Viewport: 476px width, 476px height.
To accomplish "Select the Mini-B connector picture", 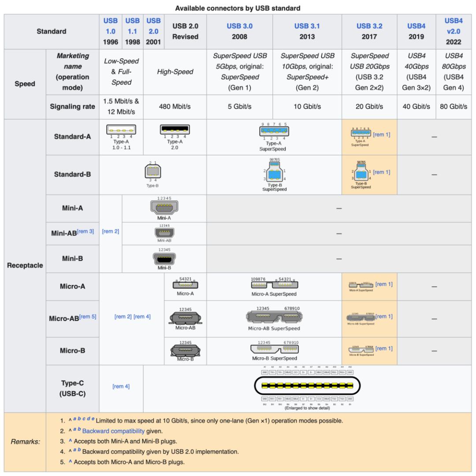I will click(x=164, y=258).
